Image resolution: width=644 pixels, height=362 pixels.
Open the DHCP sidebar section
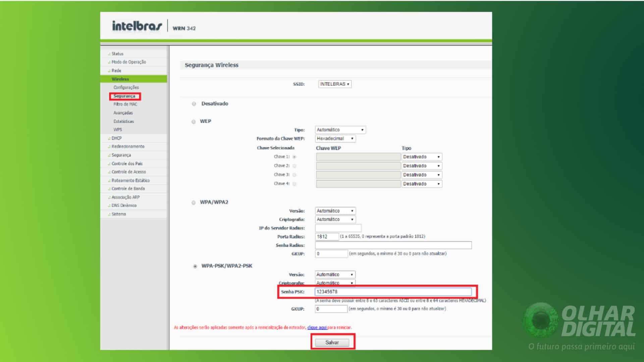[x=116, y=138]
